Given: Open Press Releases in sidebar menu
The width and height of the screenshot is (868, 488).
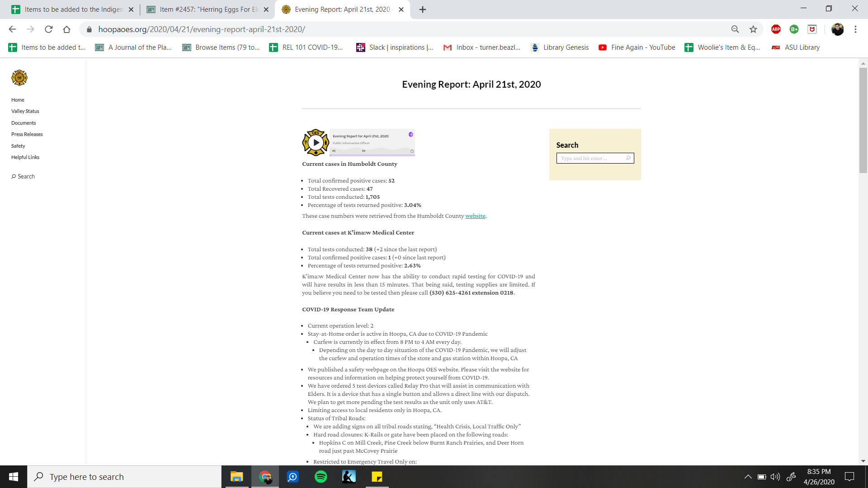Looking at the screenshot, I should point(27,134).
